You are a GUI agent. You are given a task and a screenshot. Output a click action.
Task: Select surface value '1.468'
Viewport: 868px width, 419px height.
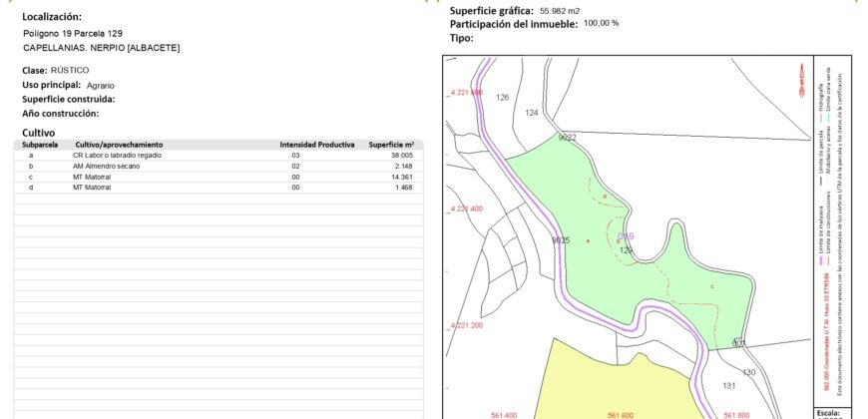coord(403,188)
